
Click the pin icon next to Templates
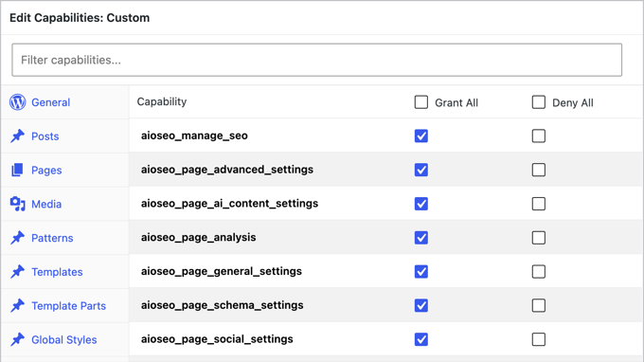(x=17, y=272)
